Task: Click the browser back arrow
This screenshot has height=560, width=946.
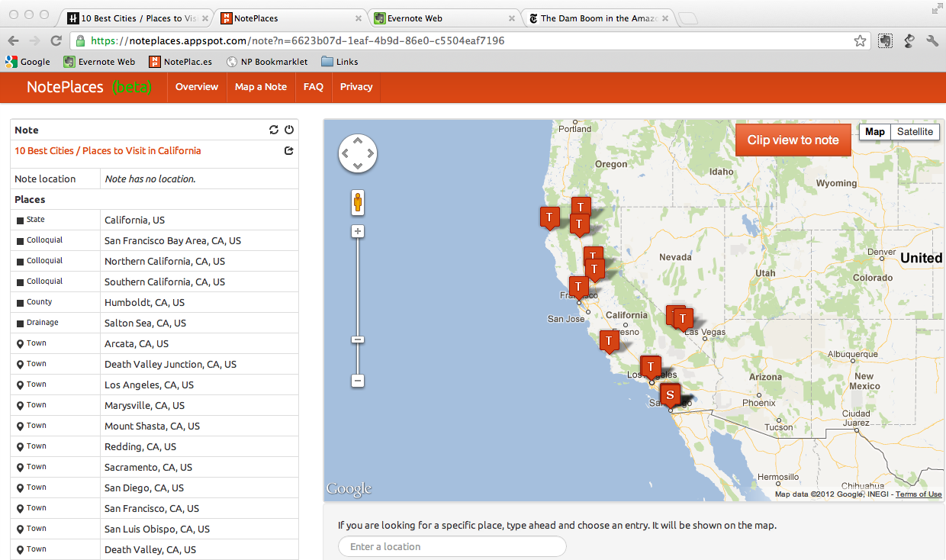Action: tap(13, 40)
